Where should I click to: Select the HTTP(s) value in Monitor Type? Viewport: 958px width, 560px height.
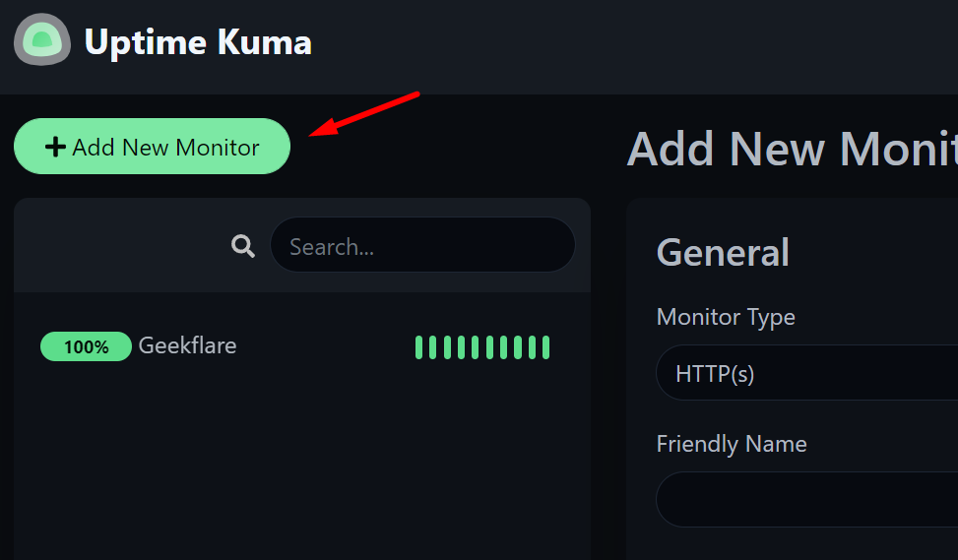coord(715,374)
